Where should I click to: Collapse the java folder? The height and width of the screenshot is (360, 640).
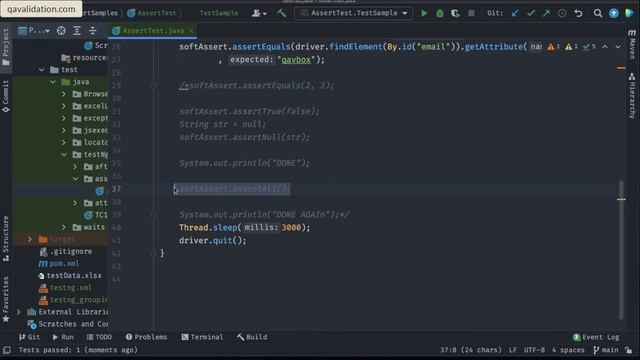coord(53,82)
